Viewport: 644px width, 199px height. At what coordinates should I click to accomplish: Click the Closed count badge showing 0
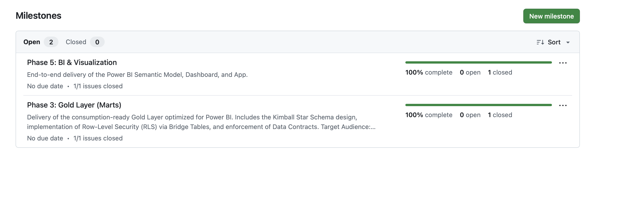tap(97, 42)
